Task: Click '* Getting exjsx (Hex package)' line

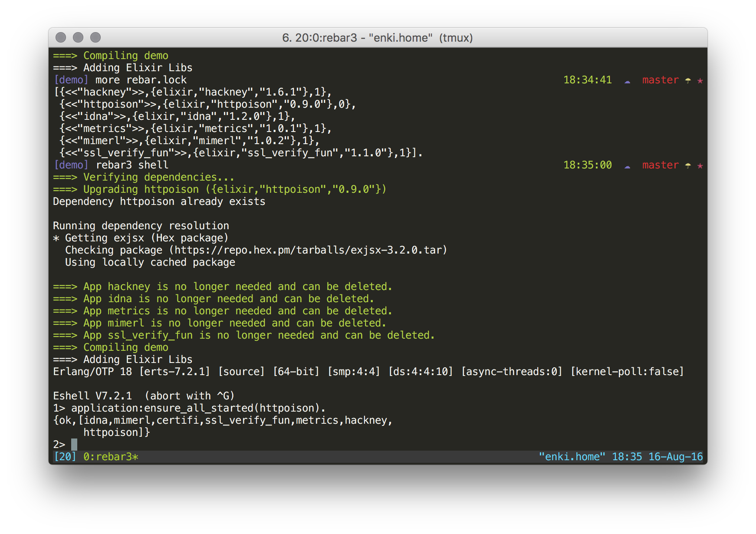Action: (141, 238)
